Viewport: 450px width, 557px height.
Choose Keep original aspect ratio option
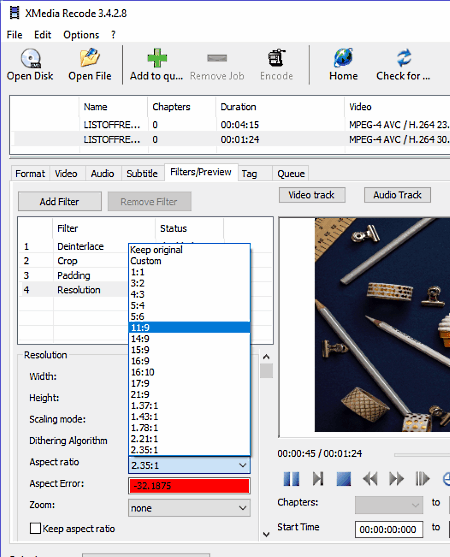point(189,250)
